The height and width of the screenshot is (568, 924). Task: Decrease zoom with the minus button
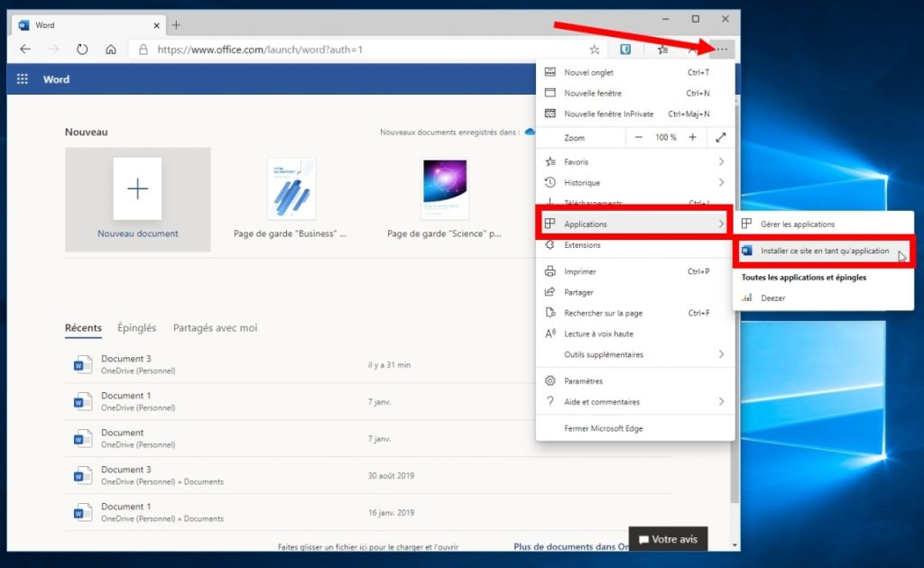tap(639, 137)
